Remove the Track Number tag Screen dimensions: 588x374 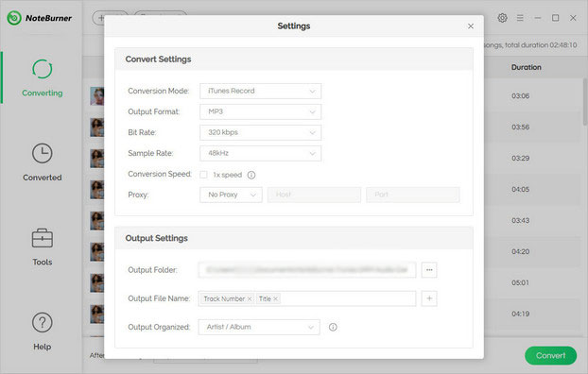pos(250,298)
